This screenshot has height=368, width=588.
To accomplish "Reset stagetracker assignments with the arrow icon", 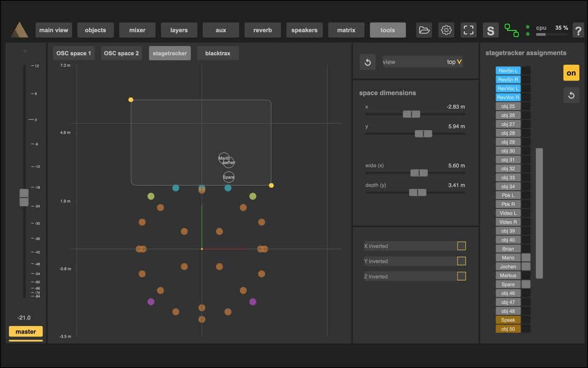I will [x=571, y=96].
